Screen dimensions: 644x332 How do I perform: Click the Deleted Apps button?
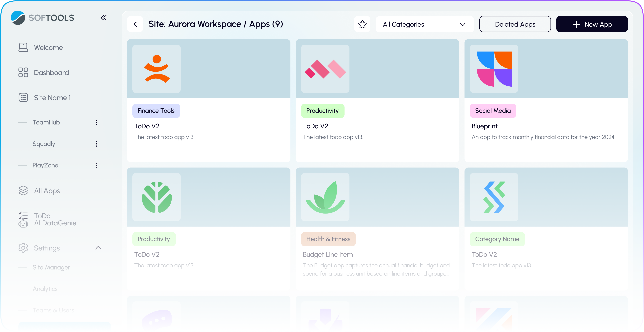click(515, 24)
